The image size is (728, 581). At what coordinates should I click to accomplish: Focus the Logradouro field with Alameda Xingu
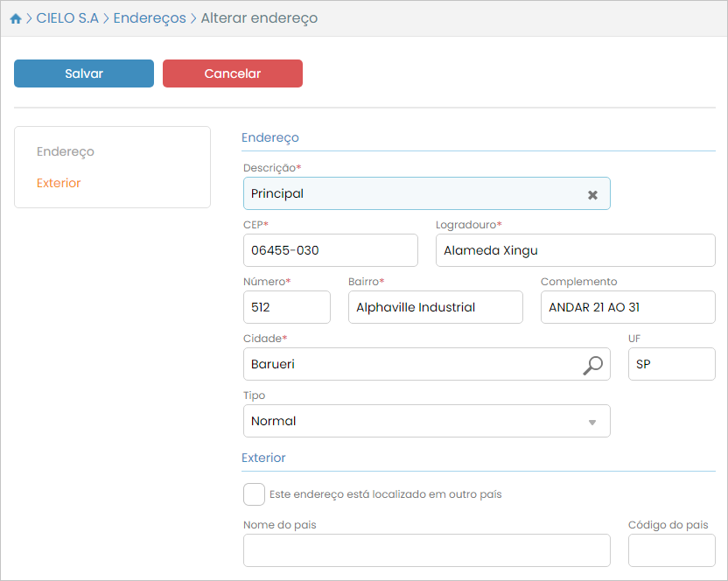575,250
